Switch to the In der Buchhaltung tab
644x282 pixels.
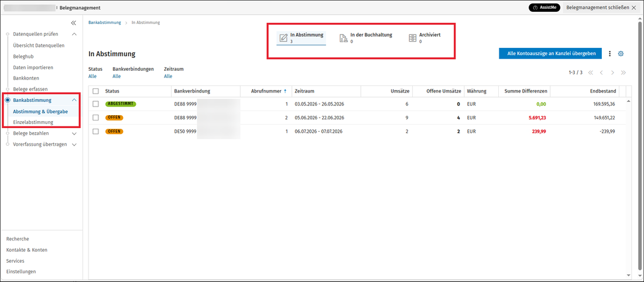pos(365,38)
